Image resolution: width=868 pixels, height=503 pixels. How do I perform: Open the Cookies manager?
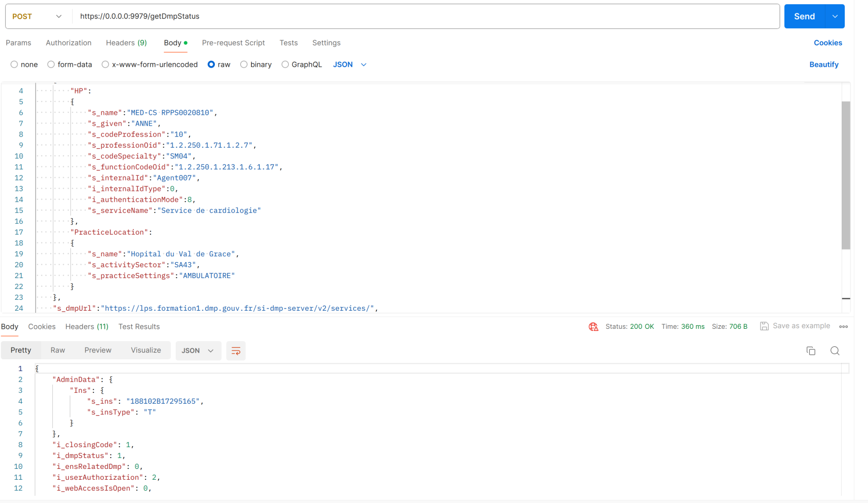[x=827, y=43]
